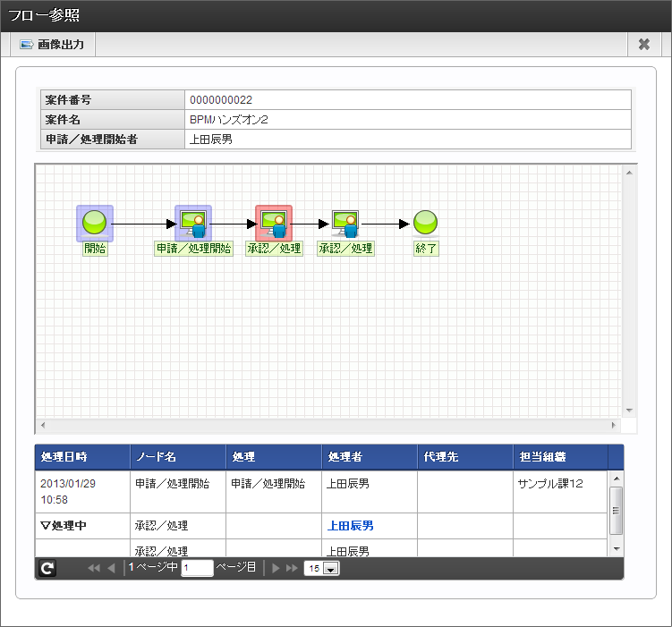672x627 pixels.
Task: Sort by the 担当組織 column header
Action: (x=560, y=457)
